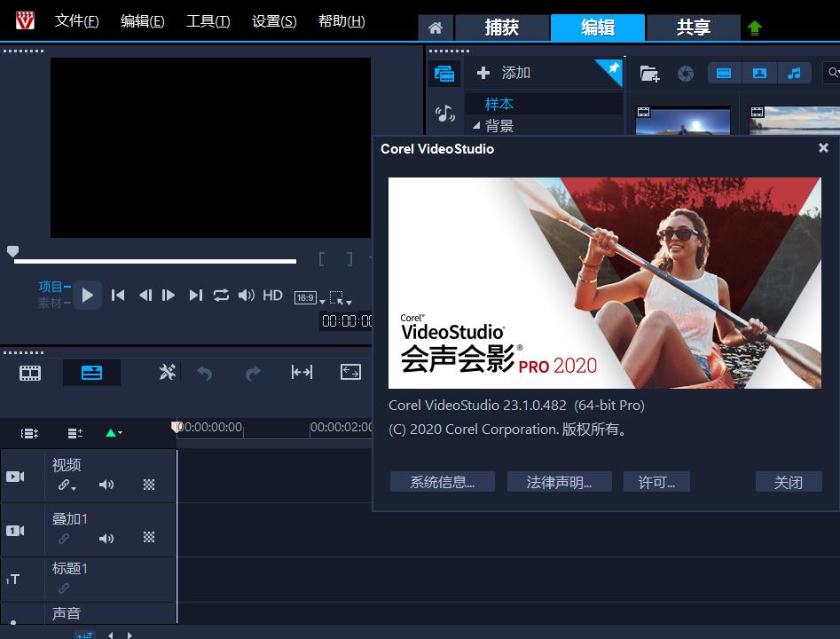Open customize toolbar tools icon

[x=168, y=372]
